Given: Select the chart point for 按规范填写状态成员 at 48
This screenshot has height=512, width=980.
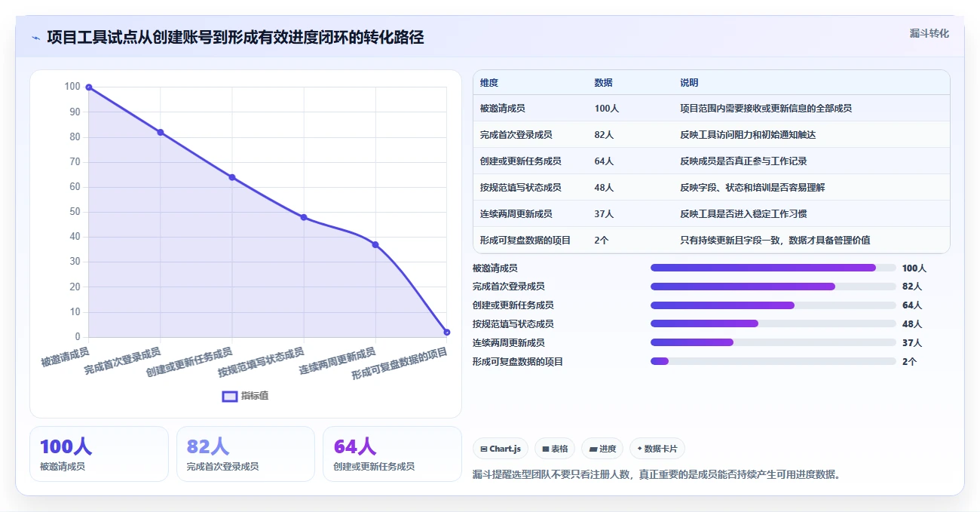Looking at the screenshot, I should pos(304,217).
